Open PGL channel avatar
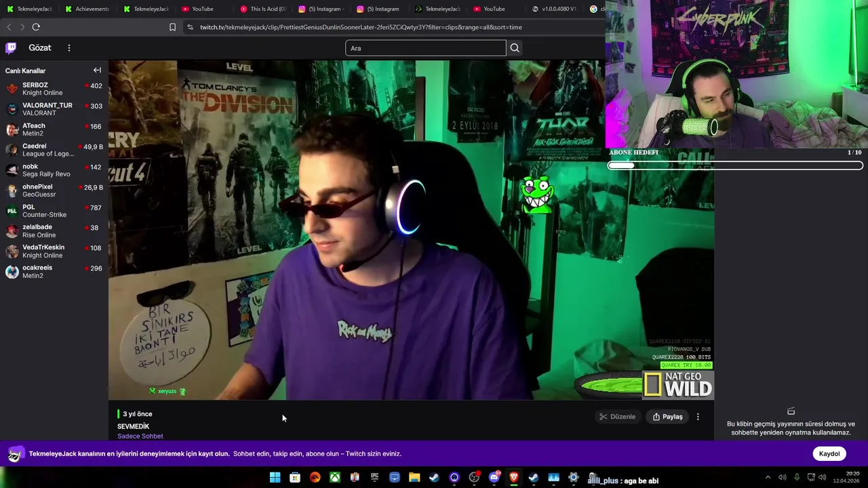868x488 pixels. (x=12, y=211)
